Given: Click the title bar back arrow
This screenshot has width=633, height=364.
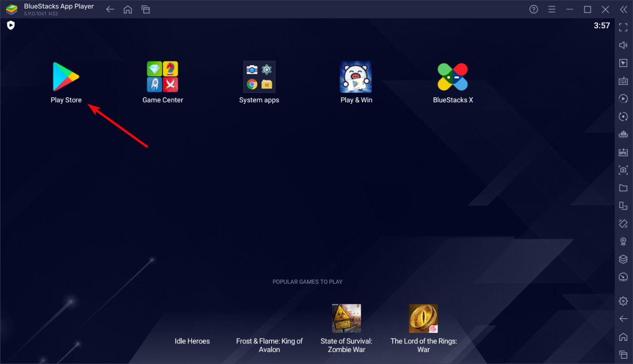Looking at the screenshot, I should (110, 9).
